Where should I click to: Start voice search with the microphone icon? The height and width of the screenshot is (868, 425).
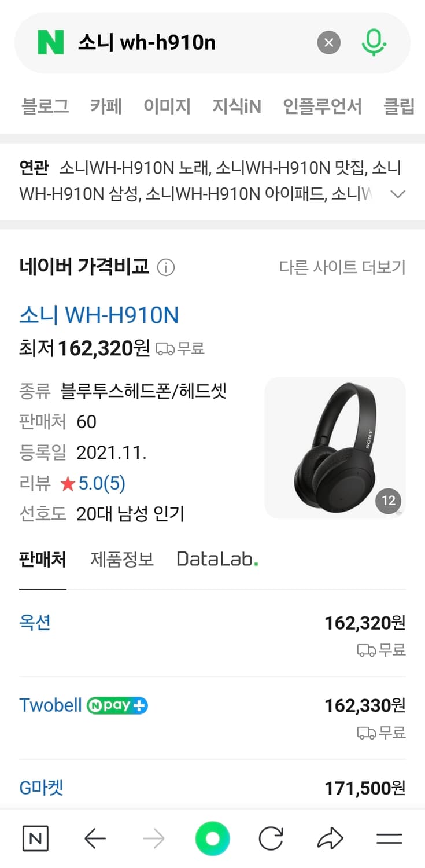[x=374, y=42]
